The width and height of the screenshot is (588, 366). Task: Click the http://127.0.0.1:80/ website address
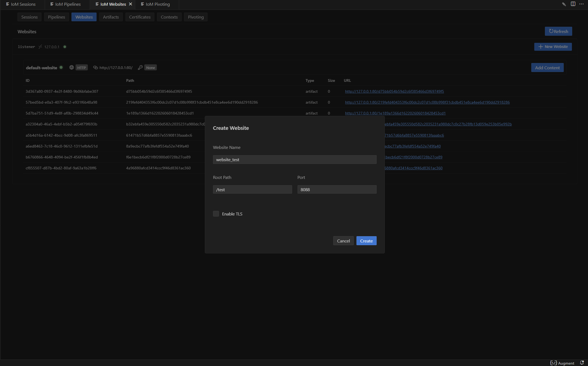coord(116,68)
